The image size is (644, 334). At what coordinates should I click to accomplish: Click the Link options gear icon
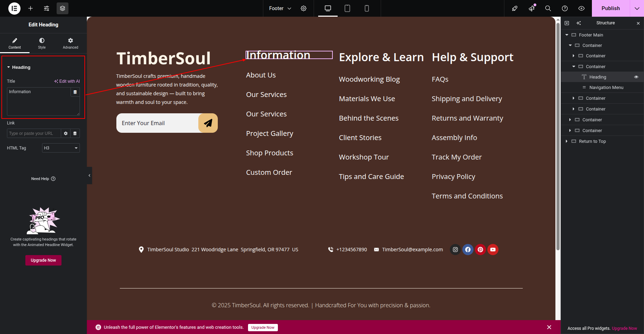click(66, 133)
